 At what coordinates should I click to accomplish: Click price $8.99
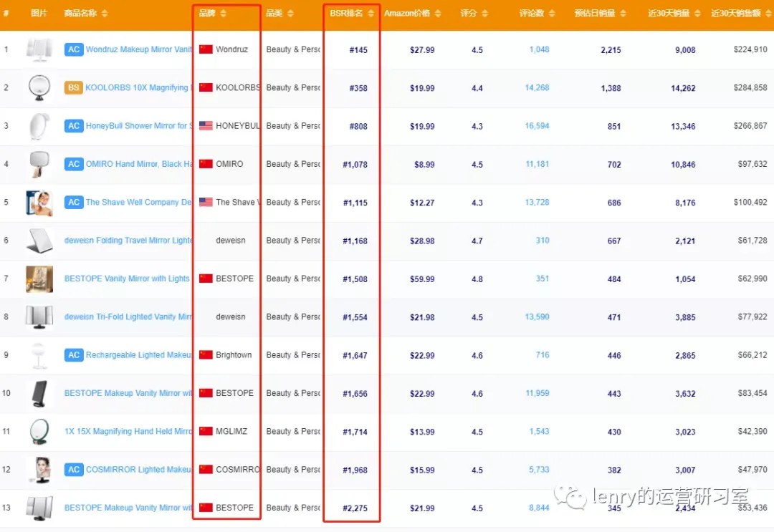[x=424, y=165]
